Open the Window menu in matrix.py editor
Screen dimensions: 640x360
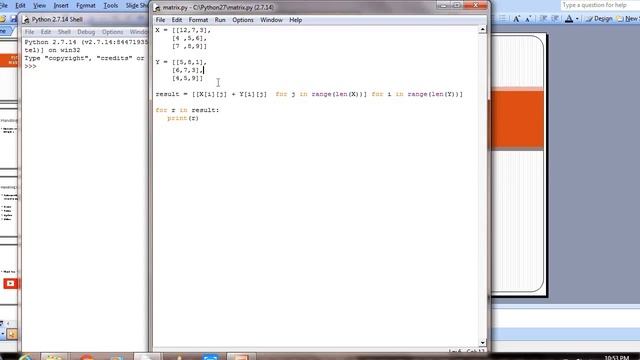pyautogui.click(x=271, y=20)
